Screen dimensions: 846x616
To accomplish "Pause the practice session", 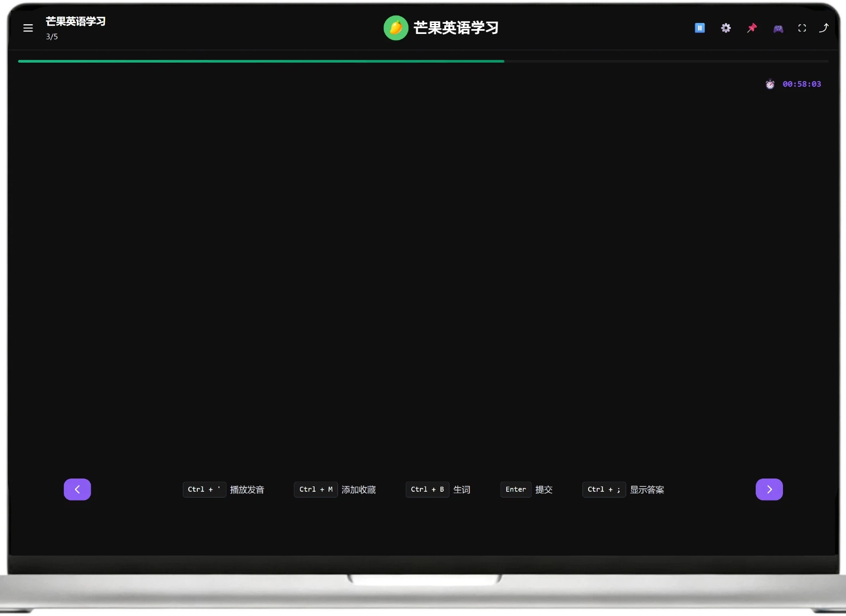I will [700, 28].
